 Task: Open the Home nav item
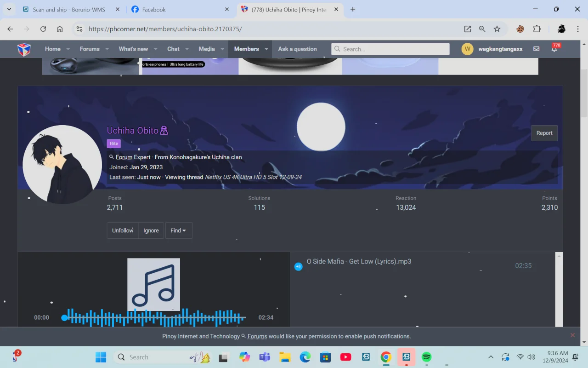click(52, 49)
